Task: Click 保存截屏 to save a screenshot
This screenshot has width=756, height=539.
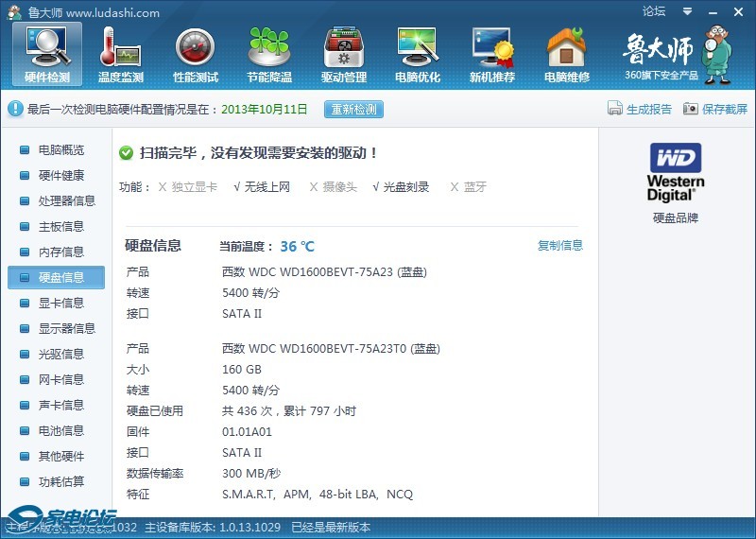Action: tap(715, 110)
